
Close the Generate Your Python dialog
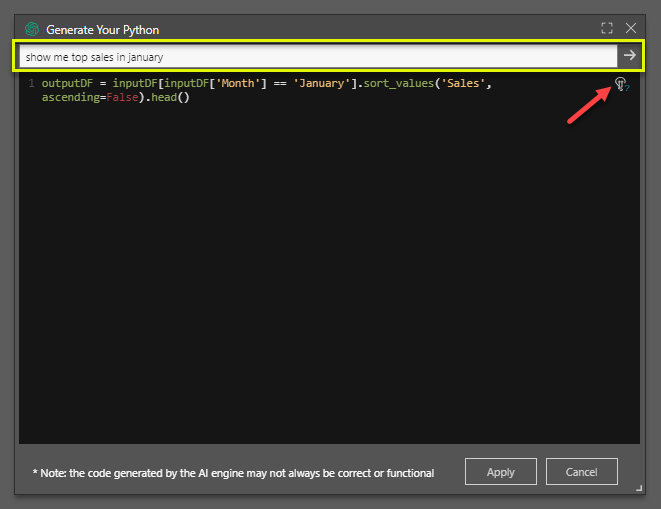[x=631, y=28]
